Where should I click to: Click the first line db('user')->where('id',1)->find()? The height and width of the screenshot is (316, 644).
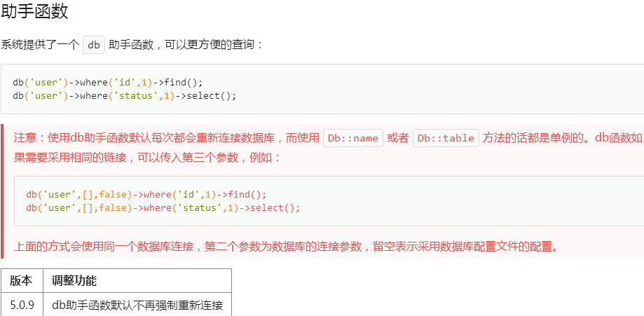pyautogui.click(x=108, y=82)
